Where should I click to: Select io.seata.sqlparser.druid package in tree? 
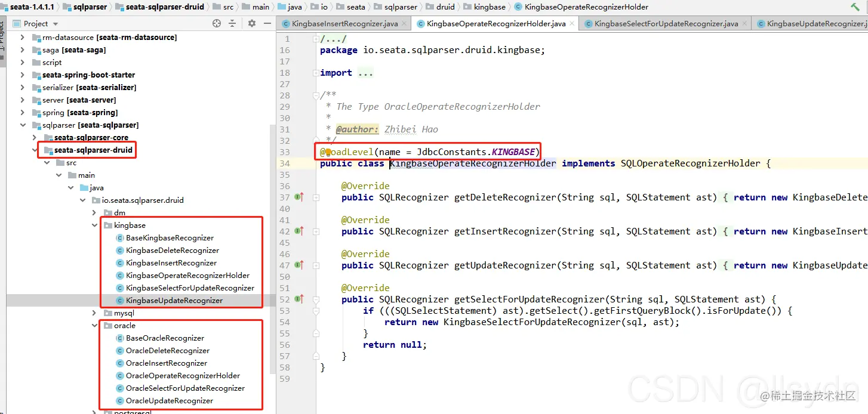pyautogui.click(x=138, y=200)
